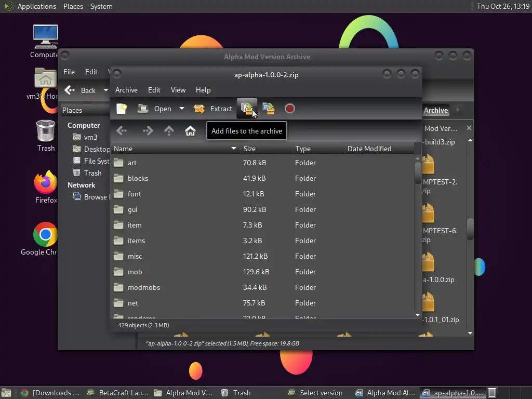Click the archive file list scrollbar
The height and width of the screenshot is (399, 532).
coord(418,173)
